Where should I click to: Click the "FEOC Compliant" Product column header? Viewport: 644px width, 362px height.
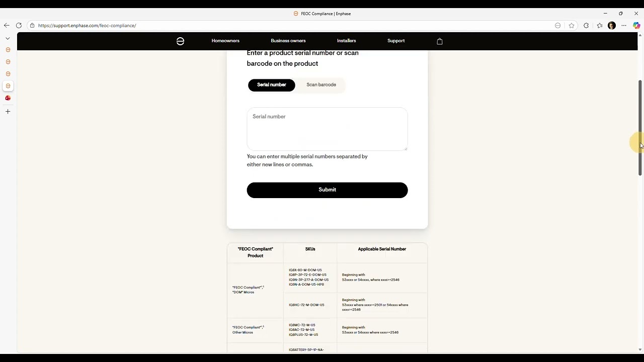[255, 252]
